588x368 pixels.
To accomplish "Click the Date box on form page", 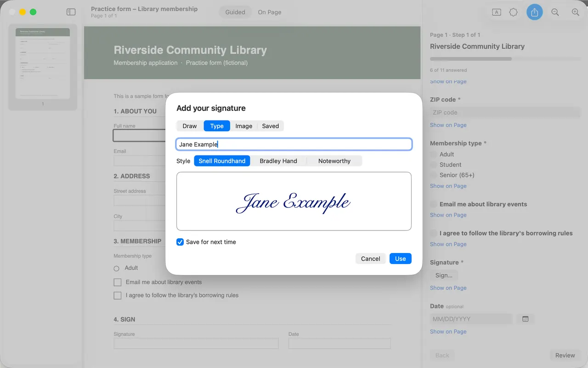I will click(339, 344).
